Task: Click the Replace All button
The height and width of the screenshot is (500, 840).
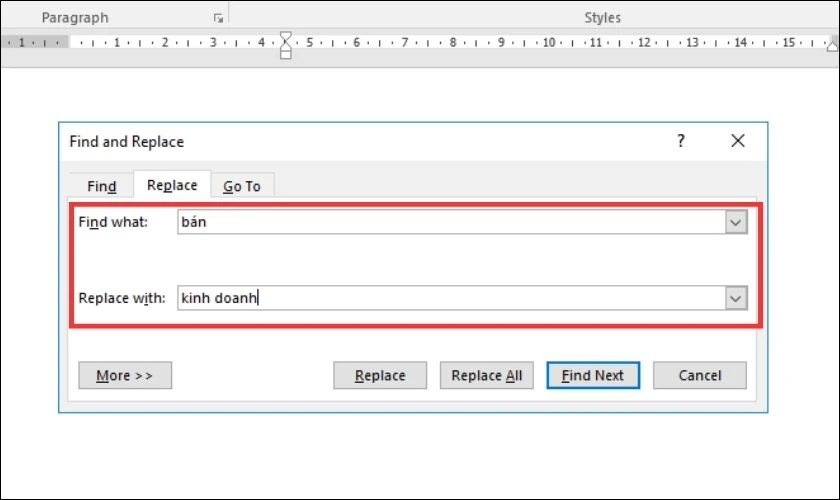Action: click(x=486, y=375)
